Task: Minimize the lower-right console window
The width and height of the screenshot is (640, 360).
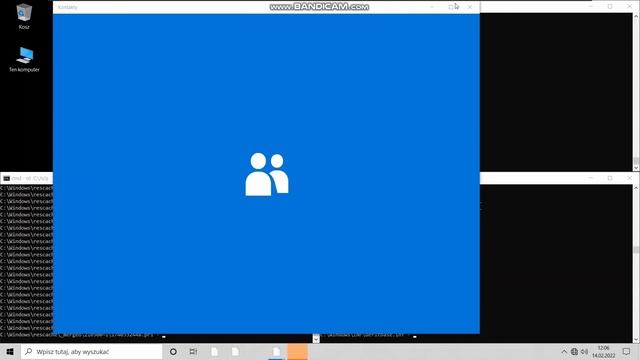Action: click(x=591, y=178)
